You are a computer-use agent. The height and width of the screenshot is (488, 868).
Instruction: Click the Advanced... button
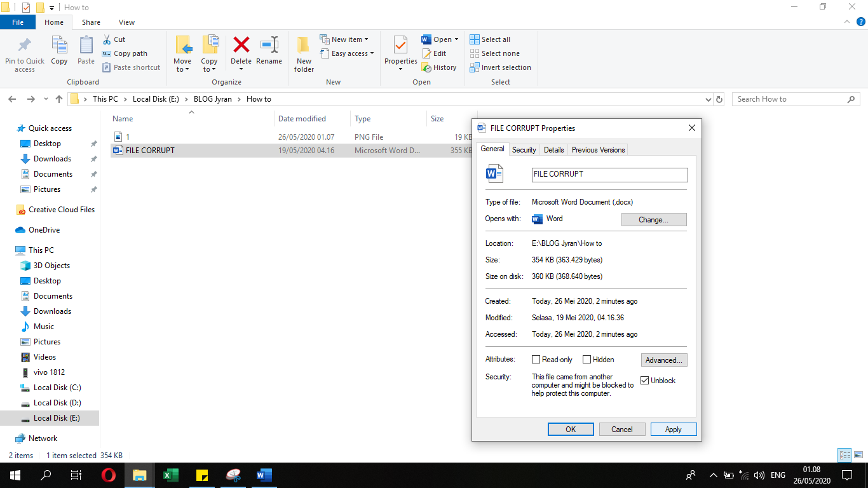664,360
